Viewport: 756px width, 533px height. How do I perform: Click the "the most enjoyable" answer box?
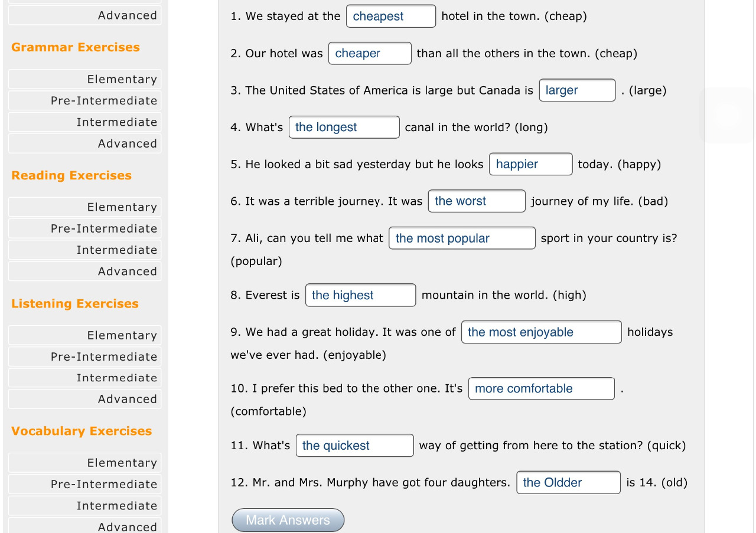(541, 332)
